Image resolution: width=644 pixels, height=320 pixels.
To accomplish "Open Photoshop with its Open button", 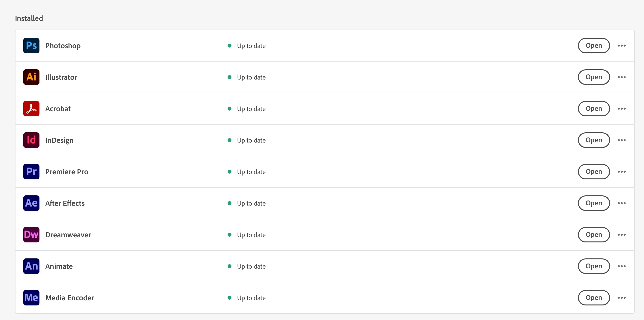I will 593,46.
